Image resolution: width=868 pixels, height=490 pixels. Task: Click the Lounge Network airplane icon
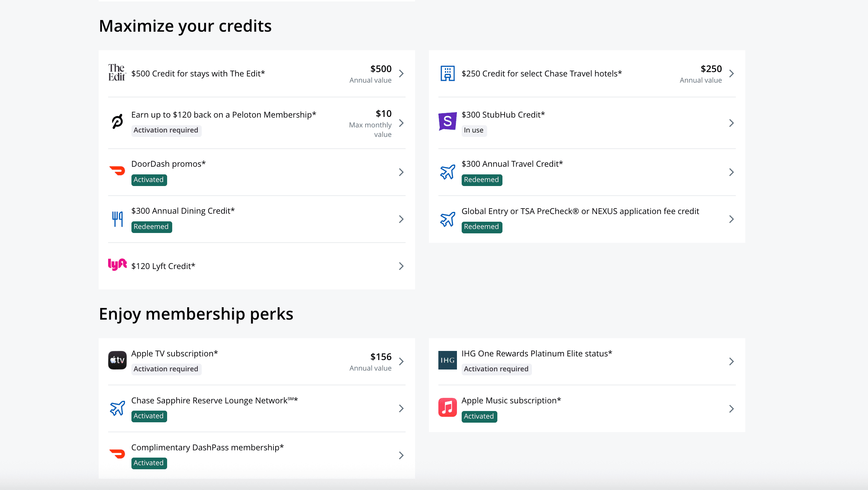[117, 408]
